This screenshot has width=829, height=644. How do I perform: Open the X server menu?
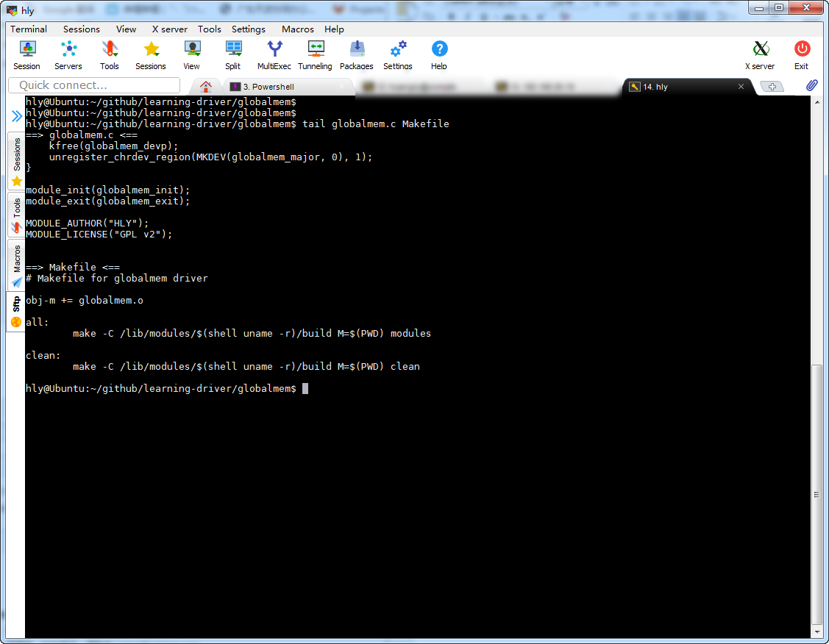tap(169, 29)
